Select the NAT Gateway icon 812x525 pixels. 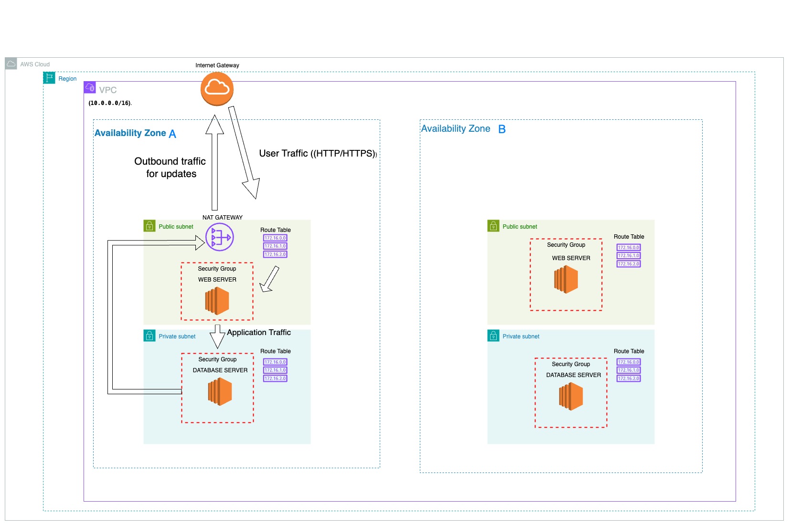coord(219,237)
